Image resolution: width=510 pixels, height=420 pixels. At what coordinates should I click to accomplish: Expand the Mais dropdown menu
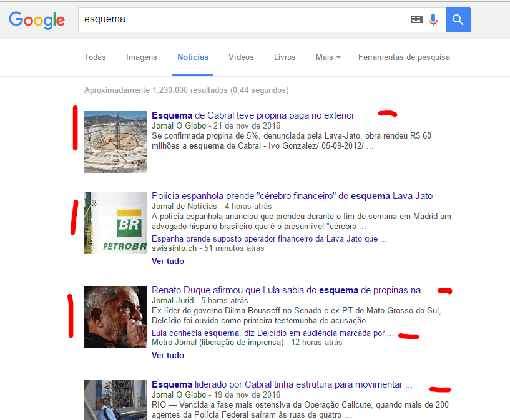[x=328, y=57]
